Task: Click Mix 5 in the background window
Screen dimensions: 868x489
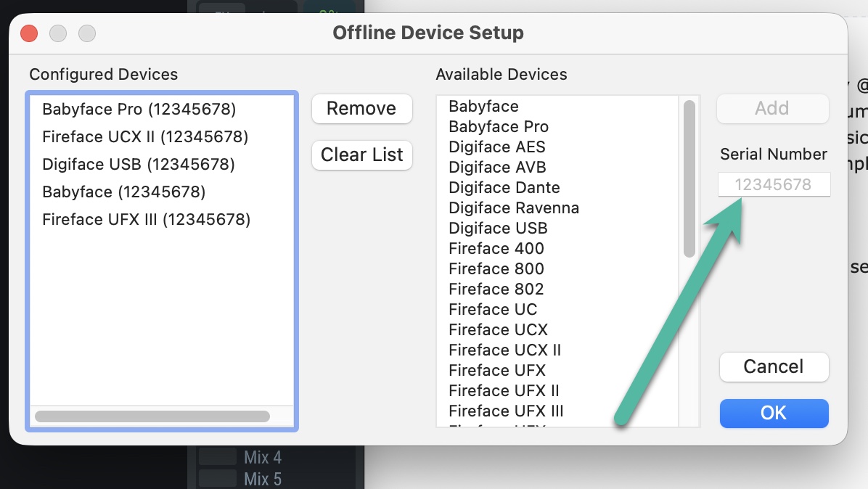Action: pos(263,479)
